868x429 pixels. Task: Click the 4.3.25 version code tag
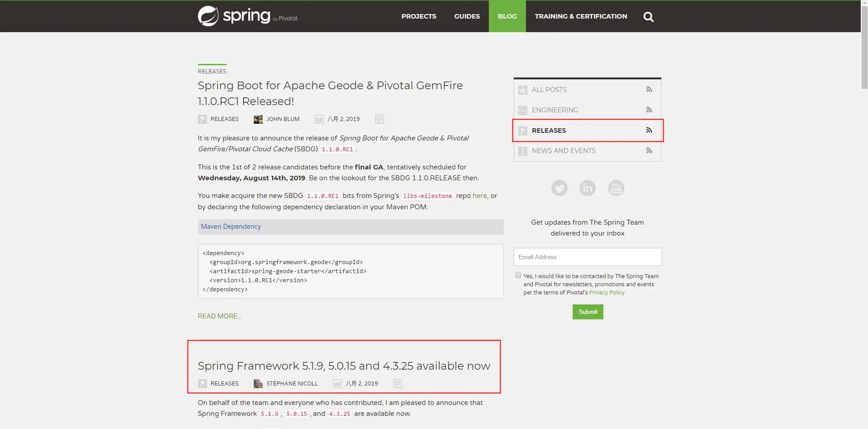pyautogui.click(x=339, y=414)
